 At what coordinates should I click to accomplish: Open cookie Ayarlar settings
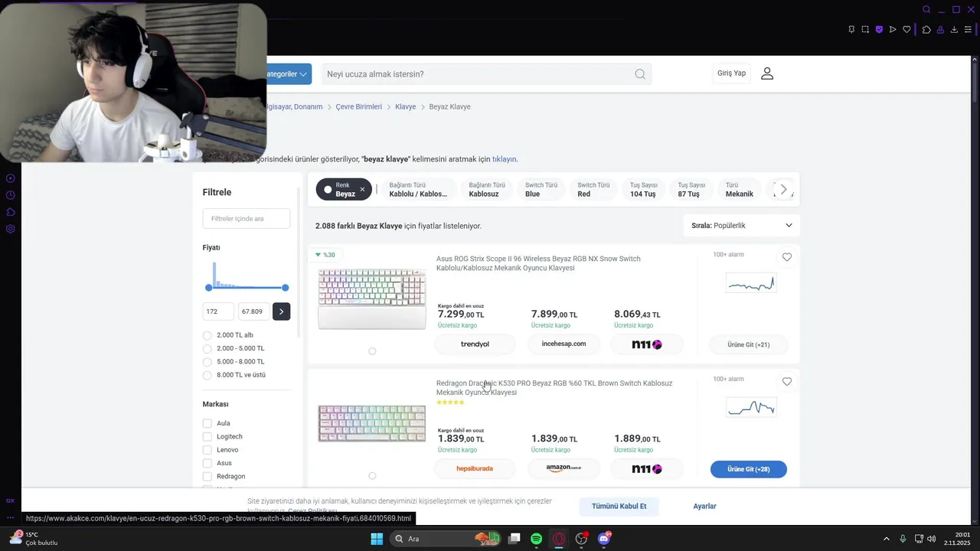704,506
